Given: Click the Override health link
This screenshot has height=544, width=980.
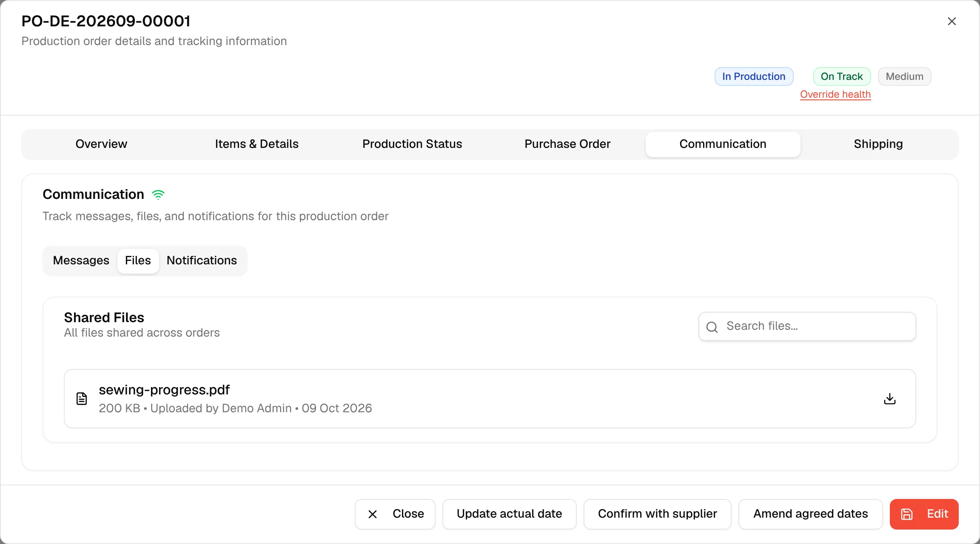Looking at the screenshot, I should (x=835, y=94).
